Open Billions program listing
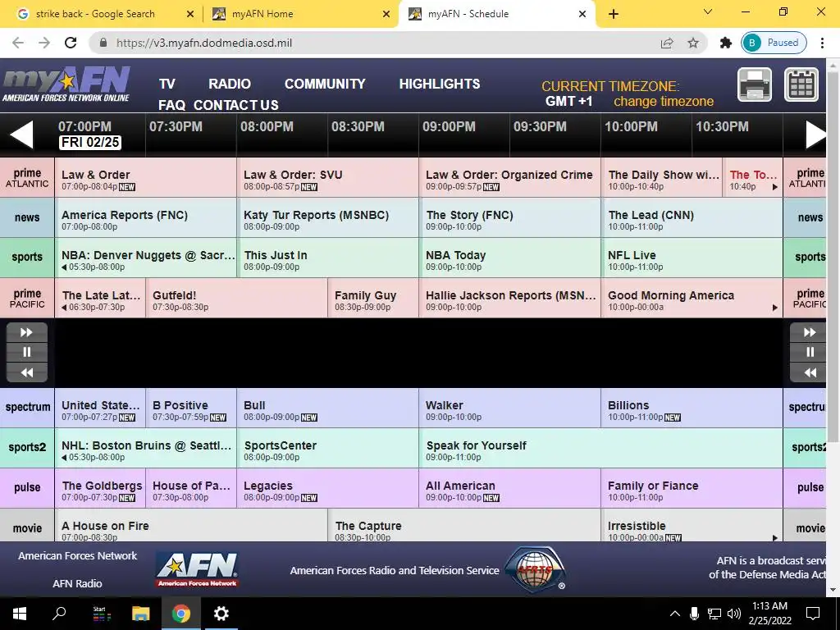Image resolution: width=840 pixels, height=630 pixels. click(x=692, y=407)
